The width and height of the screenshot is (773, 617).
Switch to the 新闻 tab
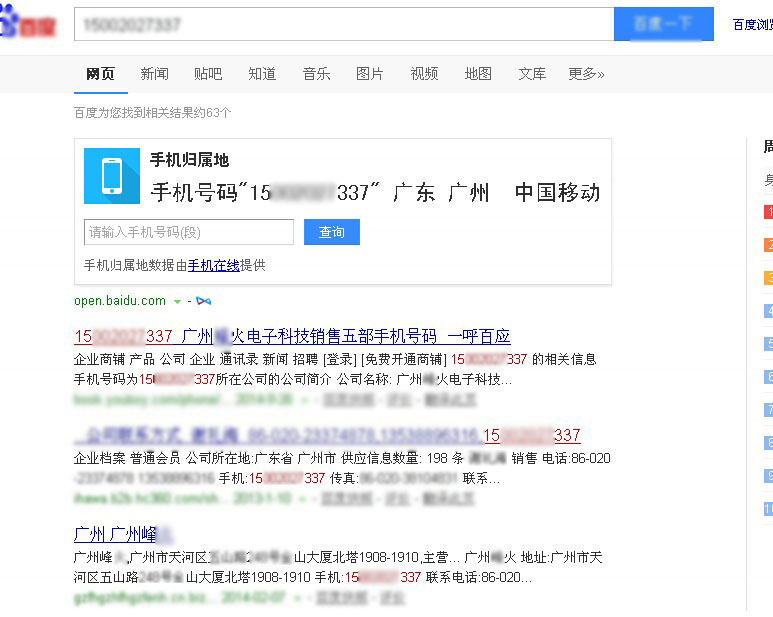pyautogui.click(x=154, y=74)
